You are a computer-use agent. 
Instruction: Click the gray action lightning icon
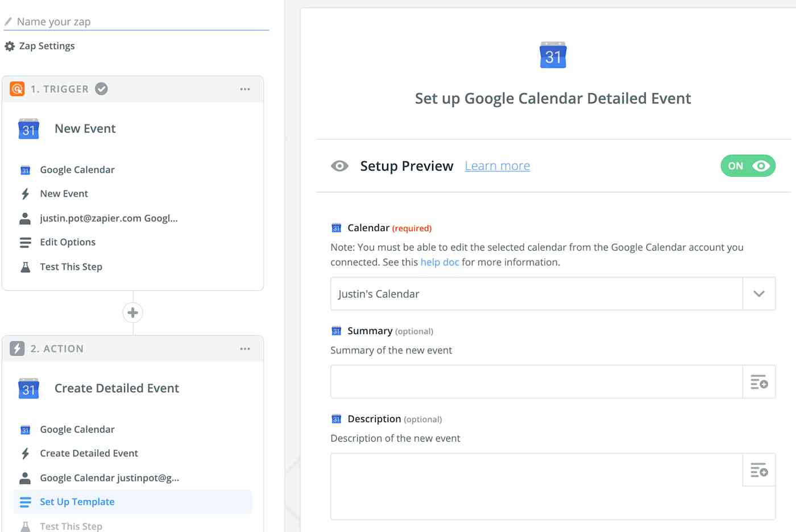coord(17,349)
